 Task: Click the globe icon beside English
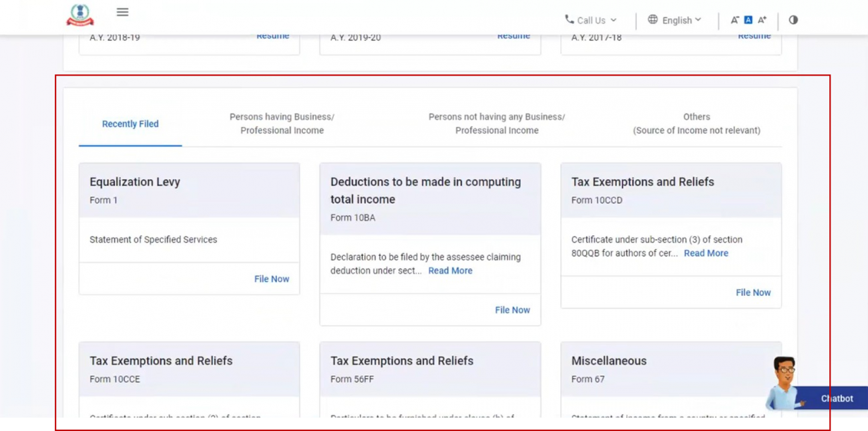(652, 19)
